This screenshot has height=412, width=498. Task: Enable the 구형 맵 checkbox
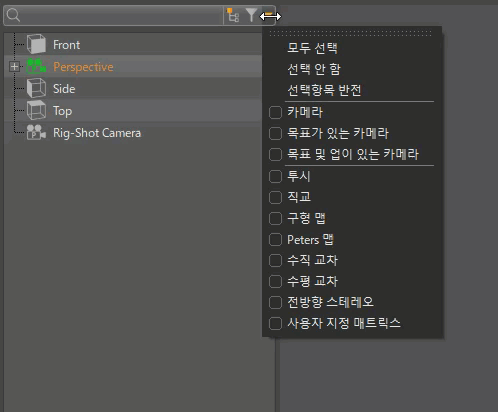point(275,219)
